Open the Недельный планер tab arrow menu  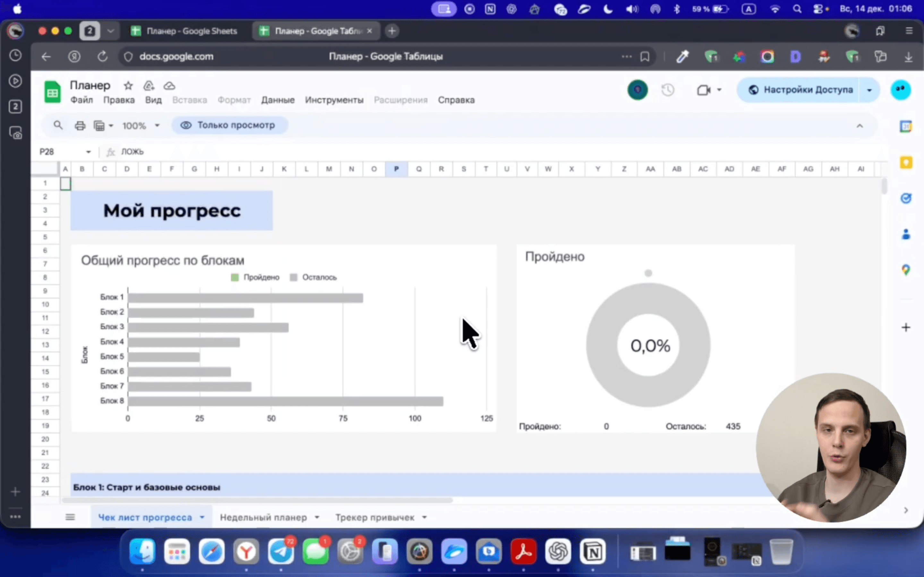coord(317,517)
